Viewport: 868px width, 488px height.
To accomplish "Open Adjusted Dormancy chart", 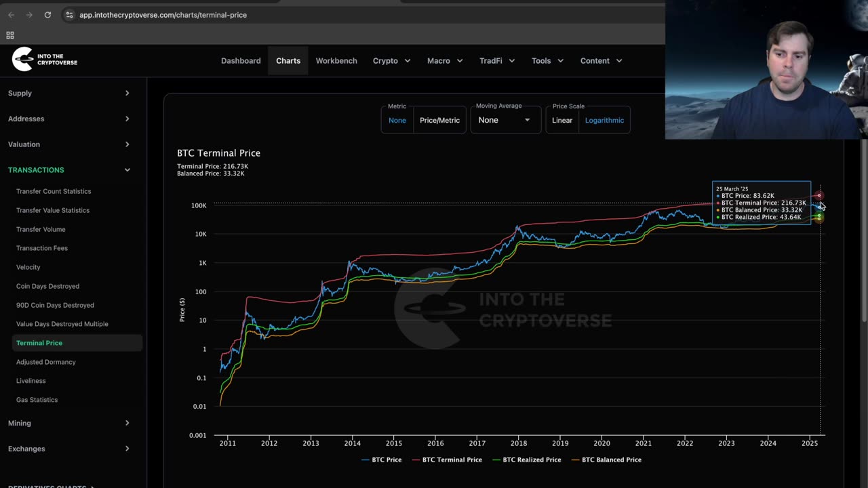I will 46,362.
